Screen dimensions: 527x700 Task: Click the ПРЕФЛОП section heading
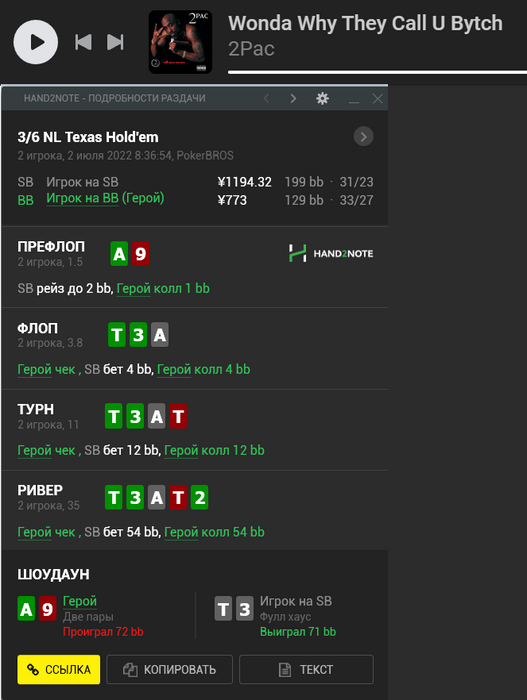pyautogui.click(x=51, y=247)
